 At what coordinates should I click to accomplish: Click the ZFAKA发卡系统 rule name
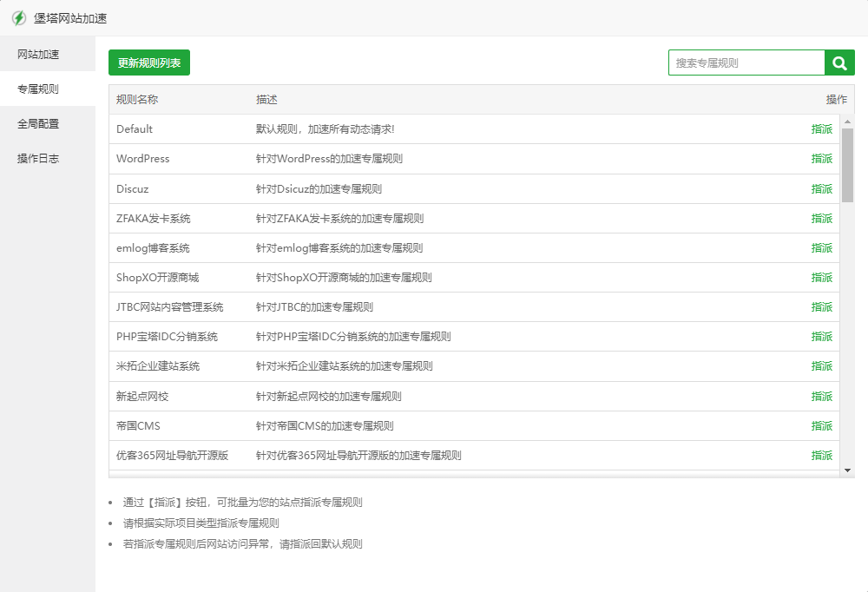[154, 218]
